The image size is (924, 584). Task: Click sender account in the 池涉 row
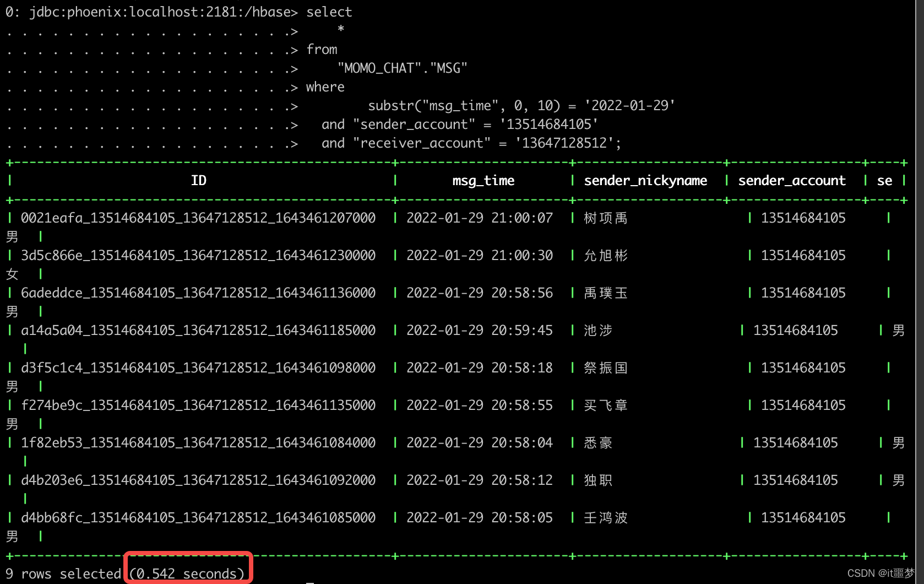(796, 331)
